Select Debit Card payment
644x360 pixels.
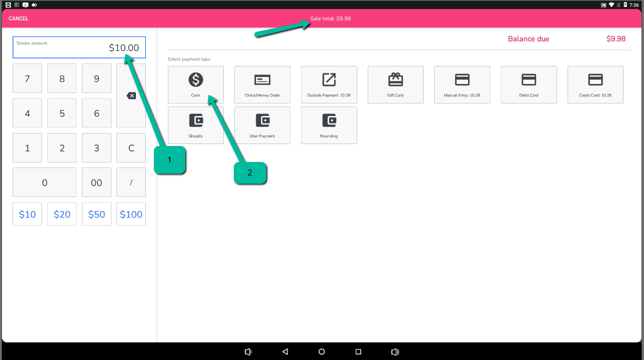(529, 84)
